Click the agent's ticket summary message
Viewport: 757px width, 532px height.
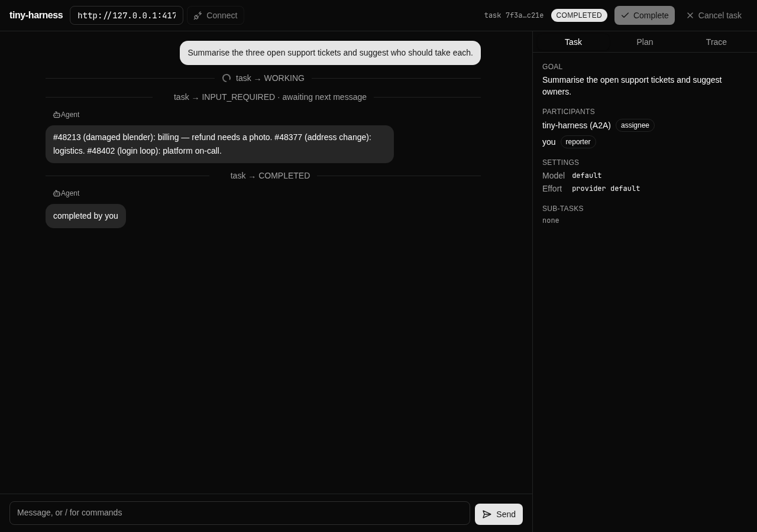coord(219,144)
